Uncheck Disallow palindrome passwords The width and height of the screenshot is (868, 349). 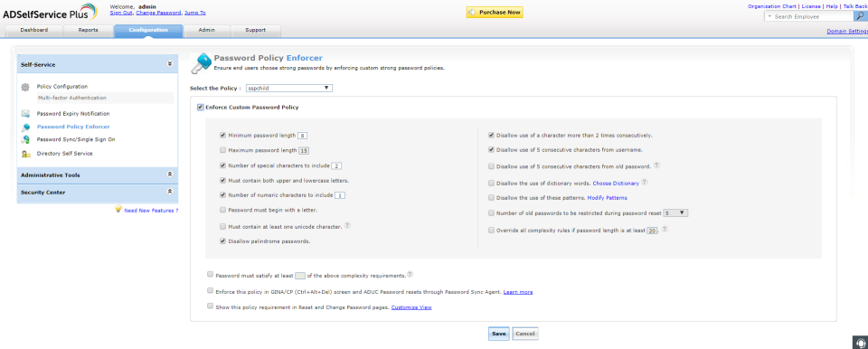pos(222,241)
